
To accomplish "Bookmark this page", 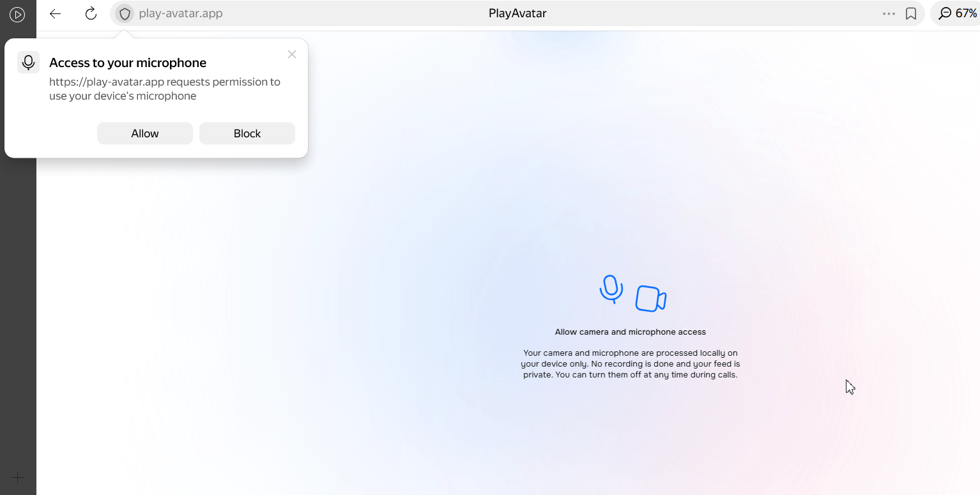I will (911, 13).
